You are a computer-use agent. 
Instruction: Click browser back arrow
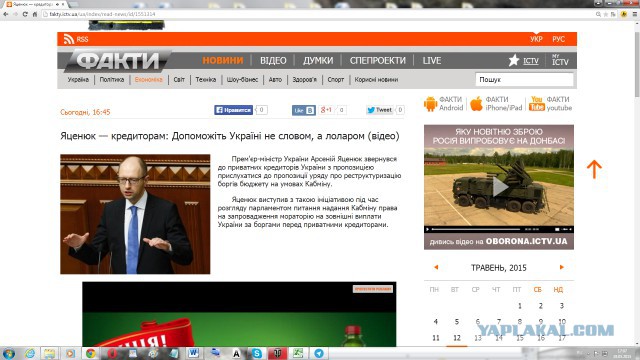(x=6, y=14)
